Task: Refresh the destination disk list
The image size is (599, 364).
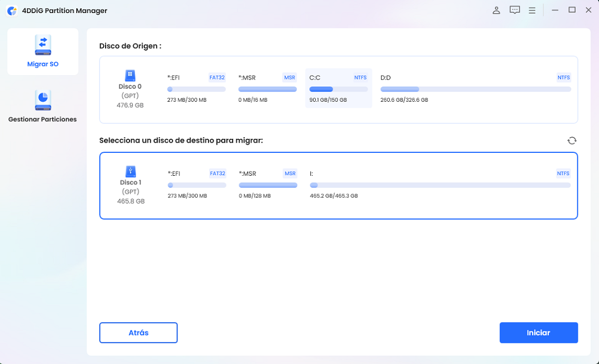Action: 571,140
